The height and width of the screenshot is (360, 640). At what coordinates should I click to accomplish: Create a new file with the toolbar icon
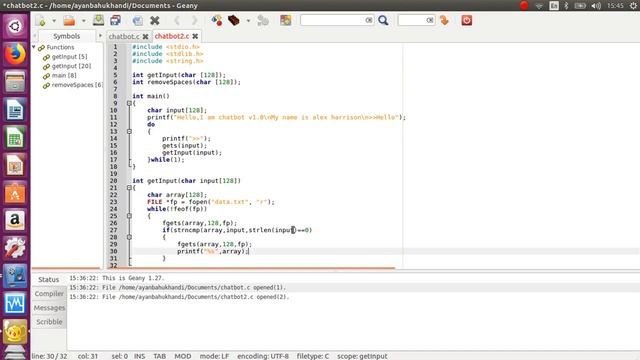(40, 20)
